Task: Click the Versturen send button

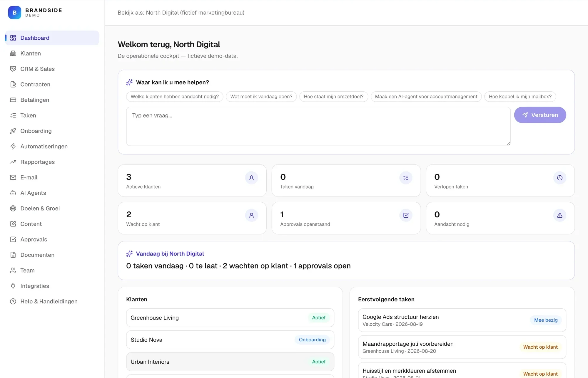Action: 540,115
